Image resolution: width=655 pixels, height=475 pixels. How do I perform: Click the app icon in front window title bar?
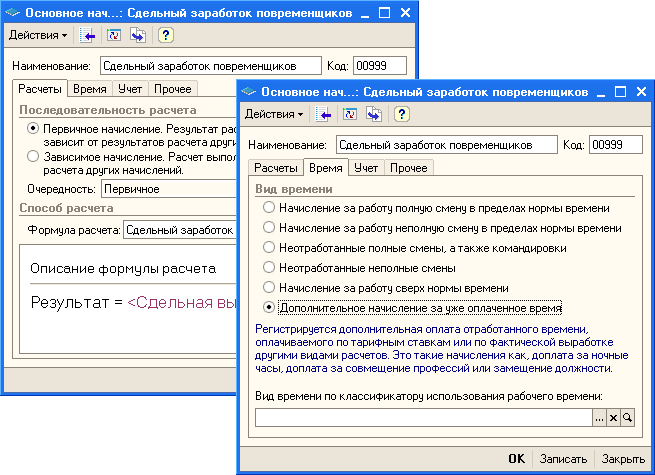click(x=249, y=91)
